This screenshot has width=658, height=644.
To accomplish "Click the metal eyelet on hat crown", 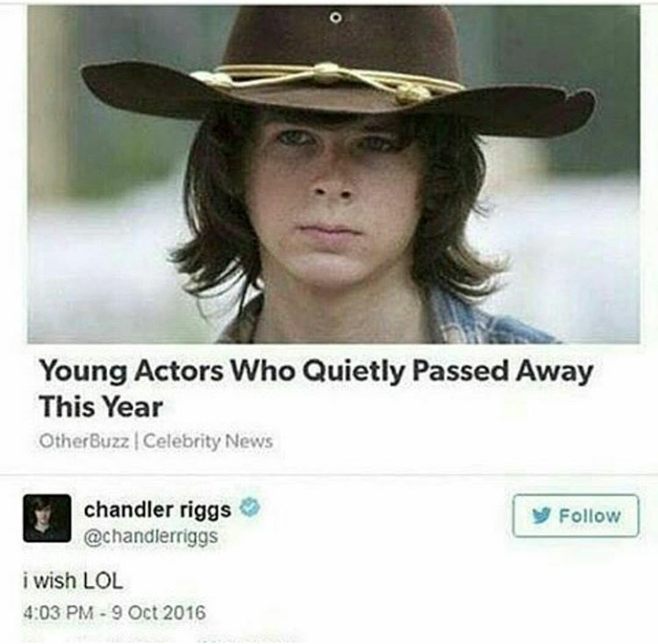I will tap(334, 17).
